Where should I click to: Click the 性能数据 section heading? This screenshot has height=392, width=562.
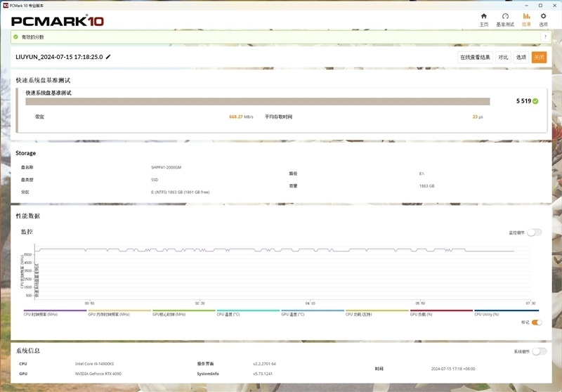pos(27,216)
